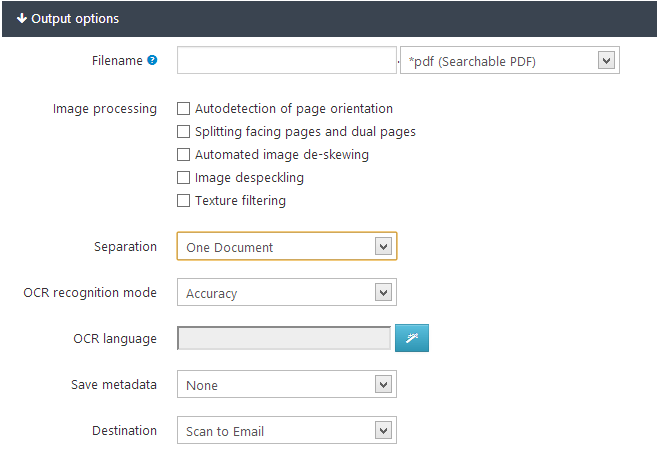The width and height of the screenshot is (657, 466).
Task: Enable the Image despeckling checkbox
Action: click(183, 178)
